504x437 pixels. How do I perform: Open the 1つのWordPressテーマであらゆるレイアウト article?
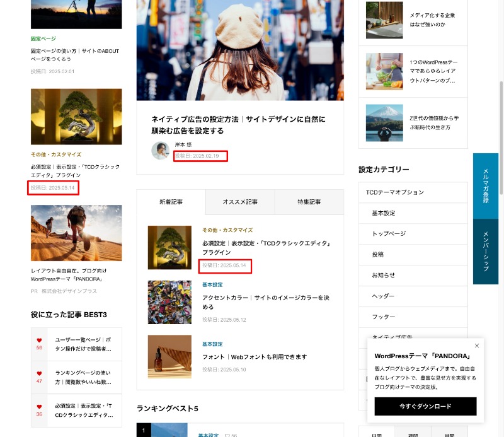(433, 71)
